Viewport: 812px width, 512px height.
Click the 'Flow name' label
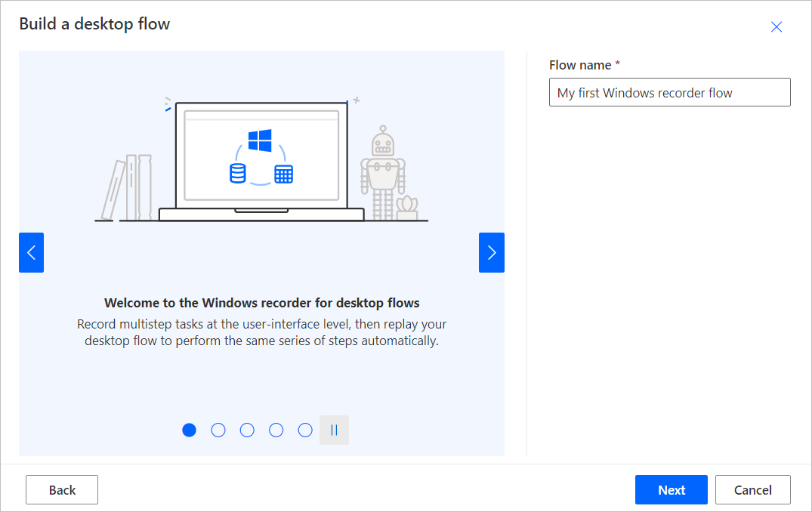[580, 65]
